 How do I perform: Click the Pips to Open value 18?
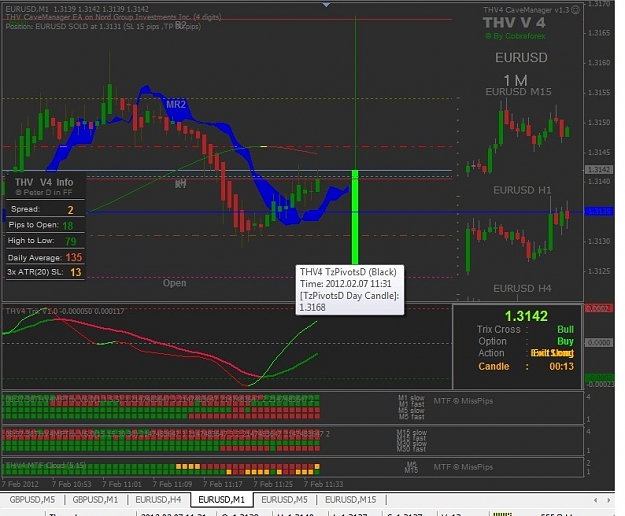68,226
